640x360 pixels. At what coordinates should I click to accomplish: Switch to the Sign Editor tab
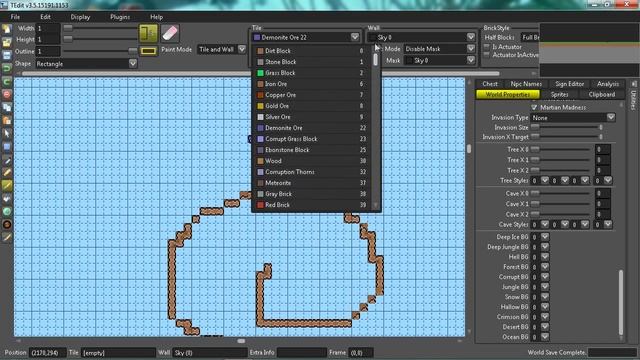pos(569,84)
